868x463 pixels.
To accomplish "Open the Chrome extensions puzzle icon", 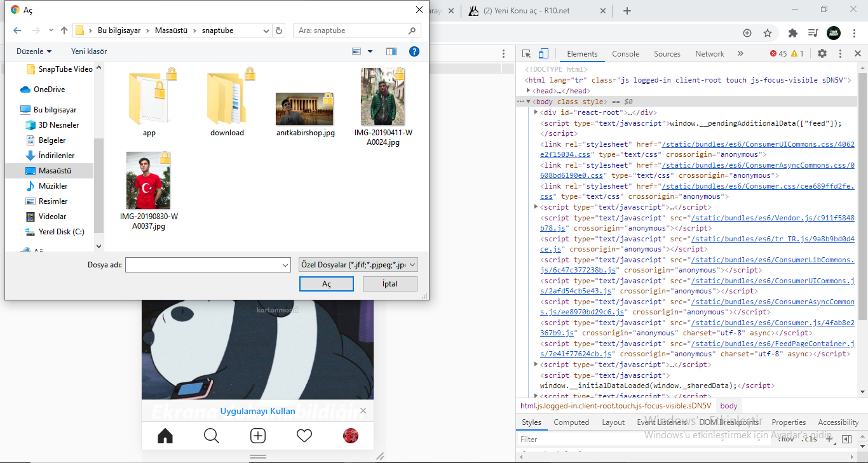I will click(793, 33).
